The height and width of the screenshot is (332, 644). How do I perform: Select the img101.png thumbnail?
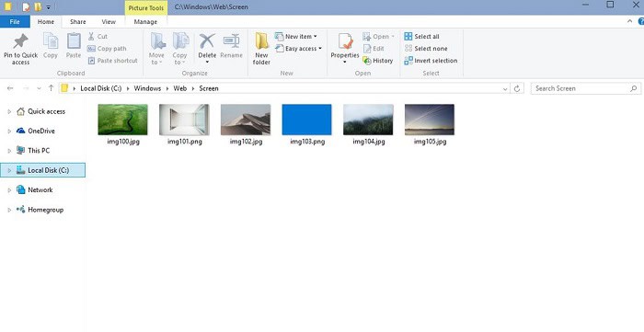coord(184,120)
